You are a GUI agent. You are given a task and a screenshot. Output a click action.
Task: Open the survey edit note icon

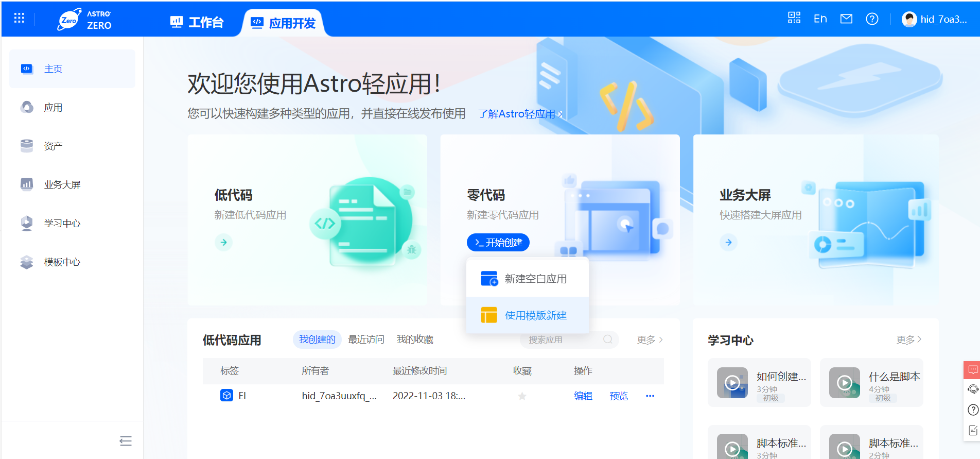[973, 430]
